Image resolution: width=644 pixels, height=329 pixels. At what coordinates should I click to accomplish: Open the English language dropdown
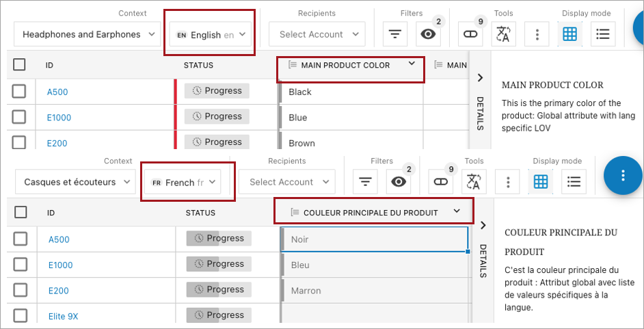coord(211,34)
